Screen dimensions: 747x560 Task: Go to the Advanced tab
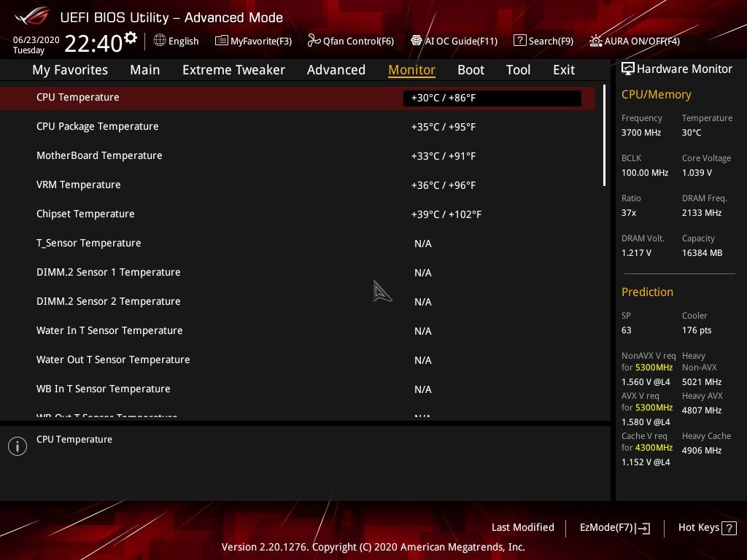tap(336, 70)
